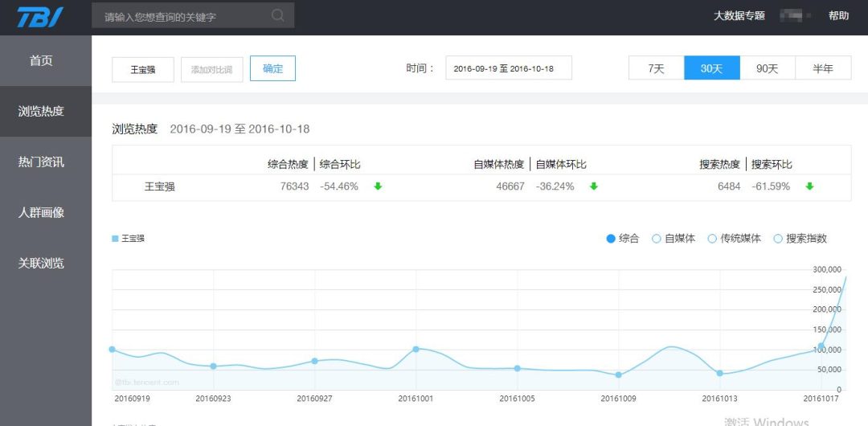
Task: Click the search magnifier icon
Action: pos(278,15)
